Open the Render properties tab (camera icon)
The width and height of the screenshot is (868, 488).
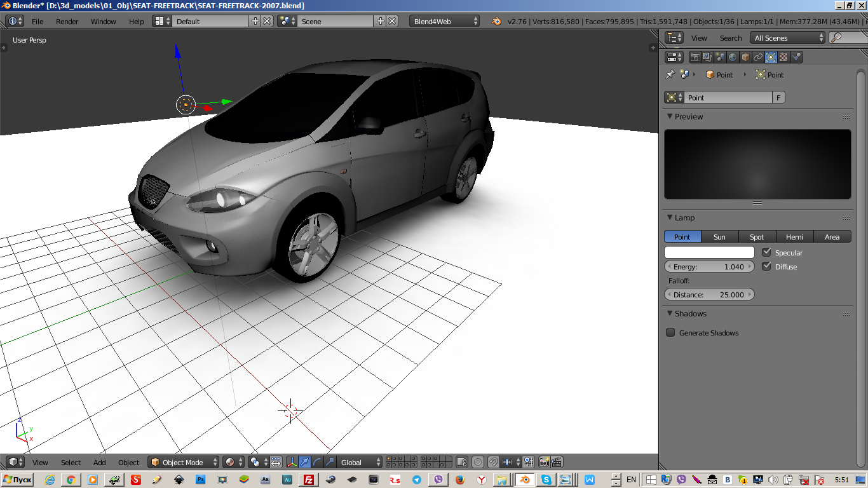coord(695,57)
